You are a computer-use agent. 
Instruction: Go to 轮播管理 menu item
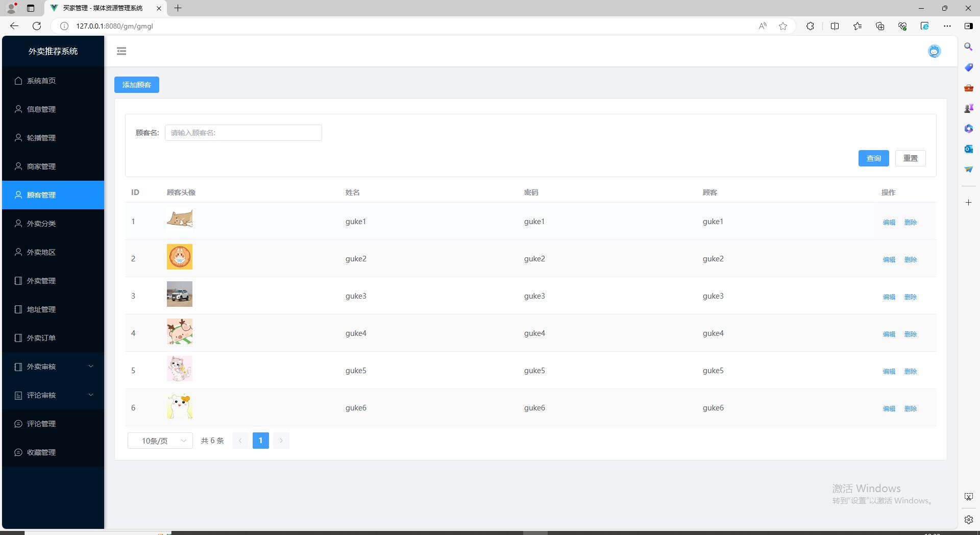pos(53,138)
